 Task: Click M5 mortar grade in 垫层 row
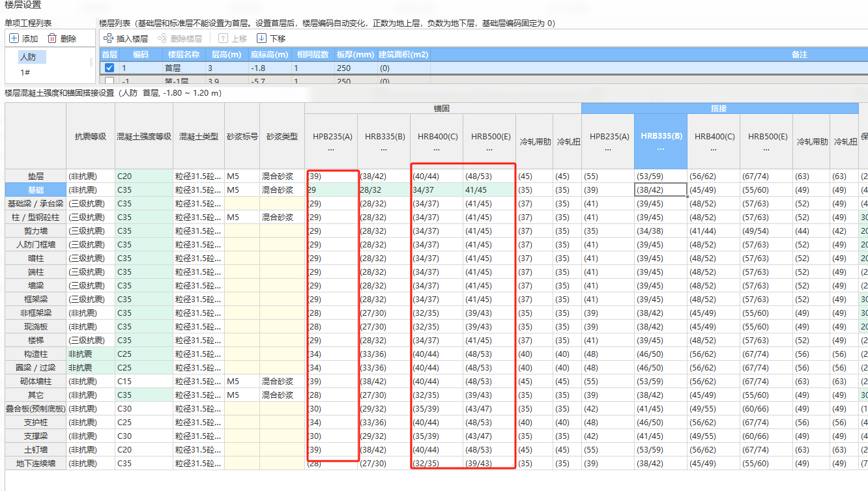242,176
